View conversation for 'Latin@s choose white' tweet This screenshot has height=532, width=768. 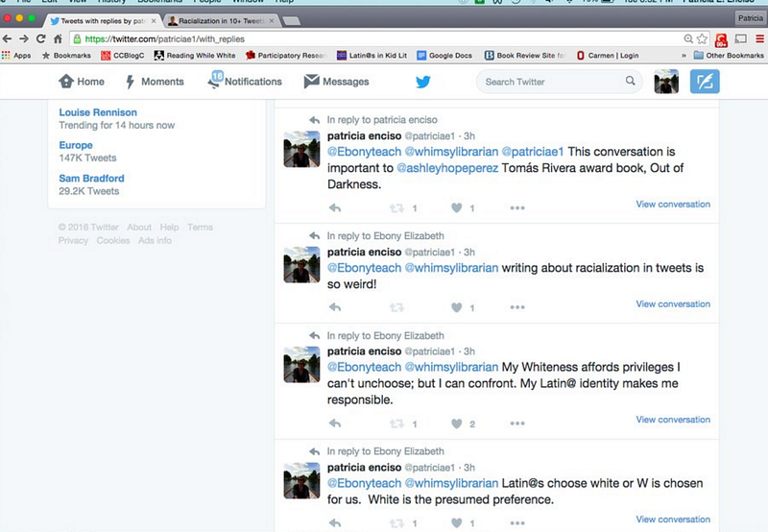click(x=673, y=519)
